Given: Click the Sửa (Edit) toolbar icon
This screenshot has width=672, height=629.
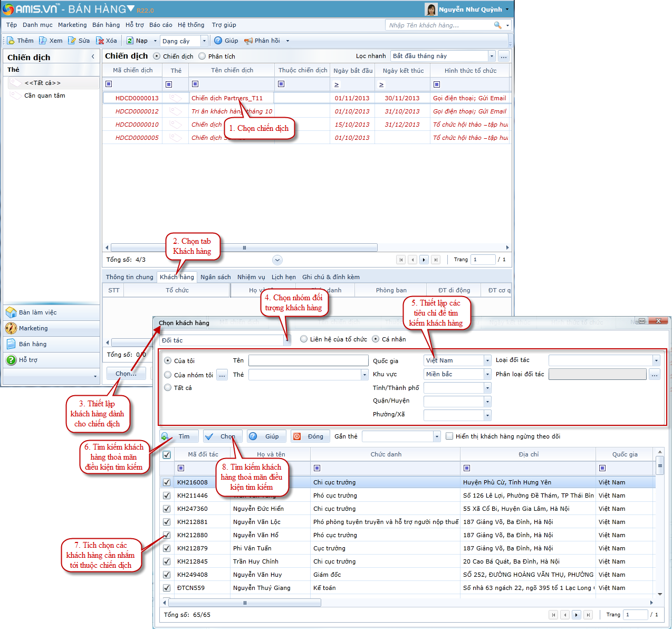Looking at the screenshot, I should click(x=72, y=41).
